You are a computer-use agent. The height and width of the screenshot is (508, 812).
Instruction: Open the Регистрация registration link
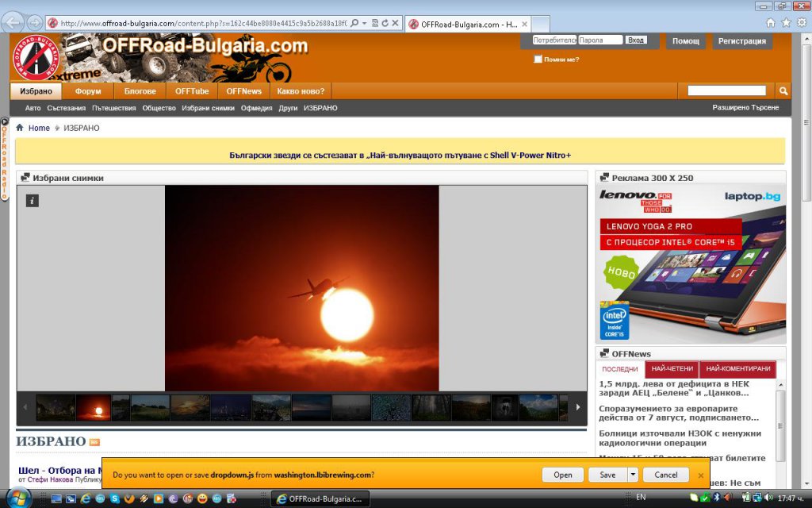coord(741,41)
